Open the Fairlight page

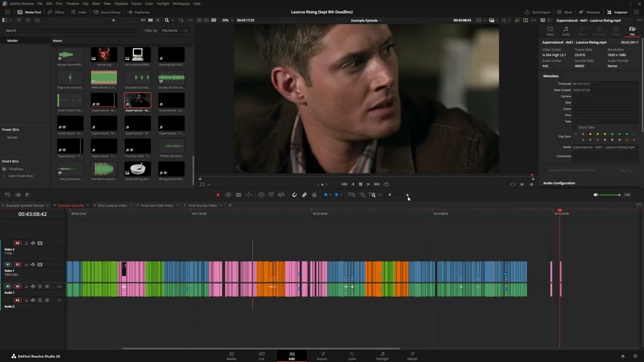pyautogui.click(x=382, y=356)
